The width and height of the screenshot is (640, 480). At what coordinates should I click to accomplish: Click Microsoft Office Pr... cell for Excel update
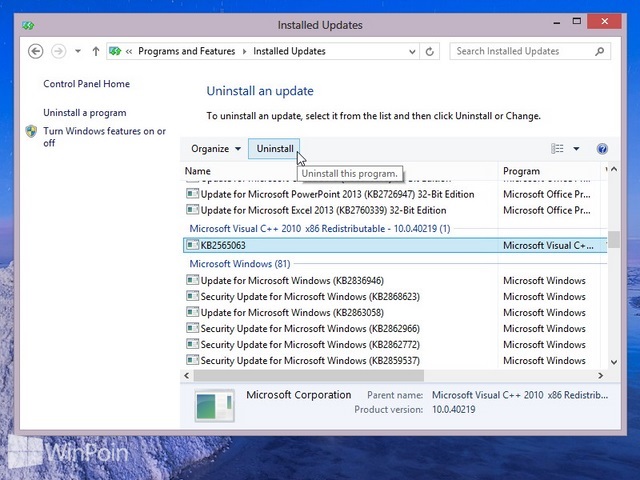point(547,210)
